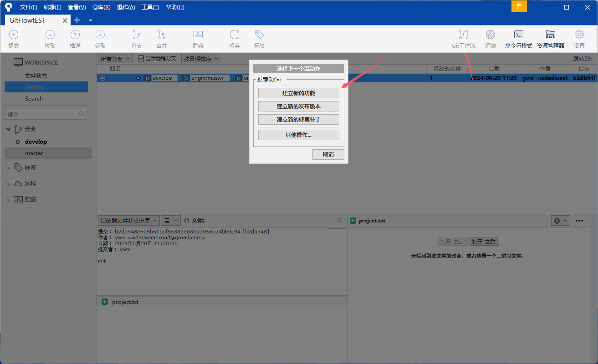The height and width of the screenshot is (364, 598).
Task: Open the 文件(F) menu
Action: 29,7
